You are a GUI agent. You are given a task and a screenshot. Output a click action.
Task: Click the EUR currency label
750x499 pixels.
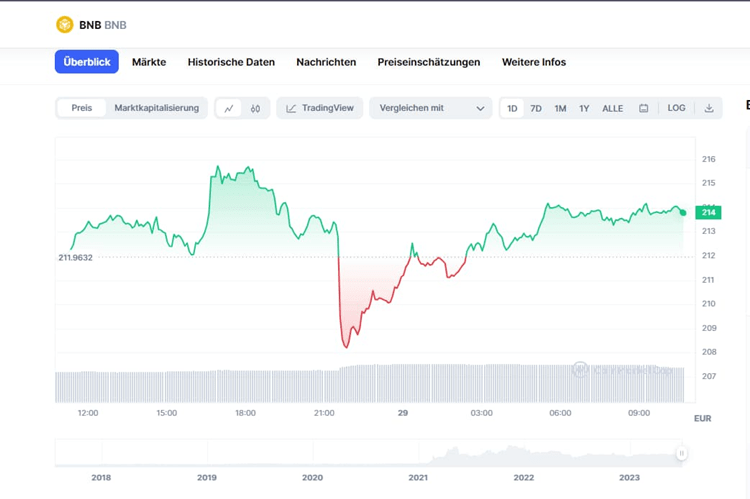[703, 419]
